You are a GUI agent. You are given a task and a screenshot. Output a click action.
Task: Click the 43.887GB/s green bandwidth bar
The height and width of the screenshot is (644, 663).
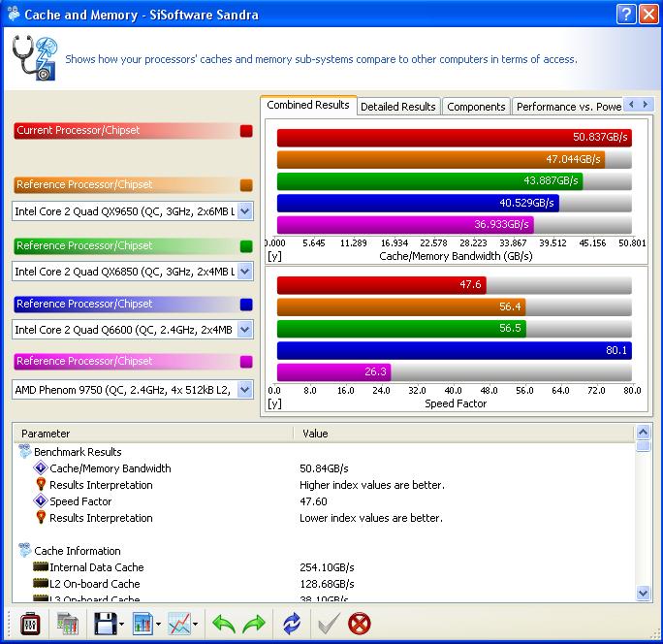pyautogui.click(x=430, y=181)
